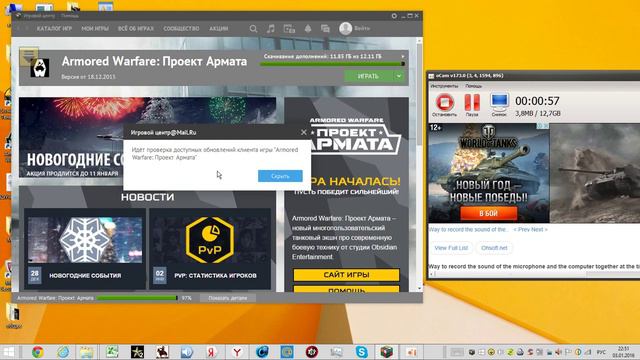
Task: Click View Full List in oCam
Action: (451, 248)
